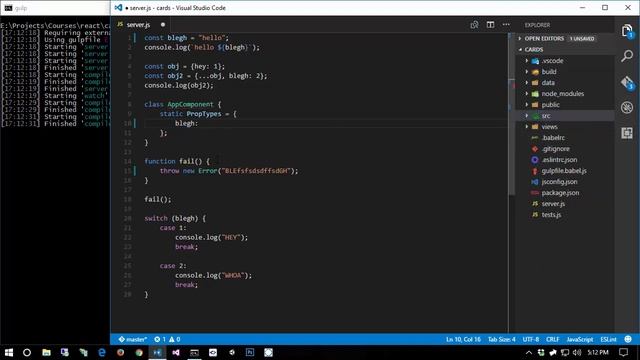Viewport: 640px width, 360px height.
Task: Place cursor on line 10 after blegh:
Action: point(198,123)
